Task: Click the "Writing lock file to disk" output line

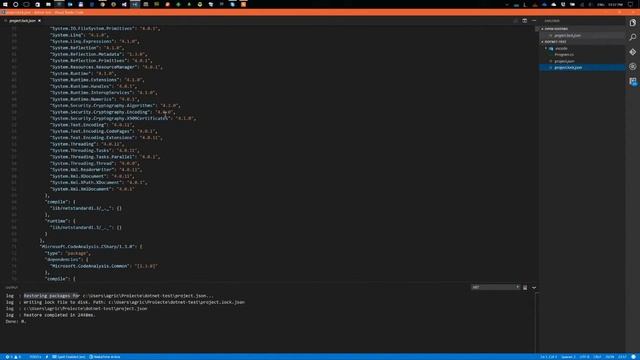Action: (x=125, y=302)
